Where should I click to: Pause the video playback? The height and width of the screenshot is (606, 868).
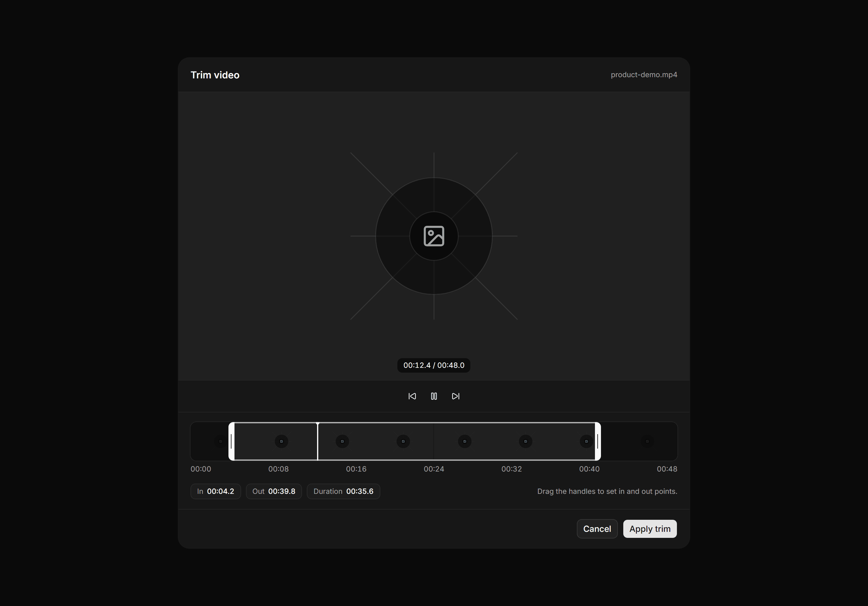[434, 396]
